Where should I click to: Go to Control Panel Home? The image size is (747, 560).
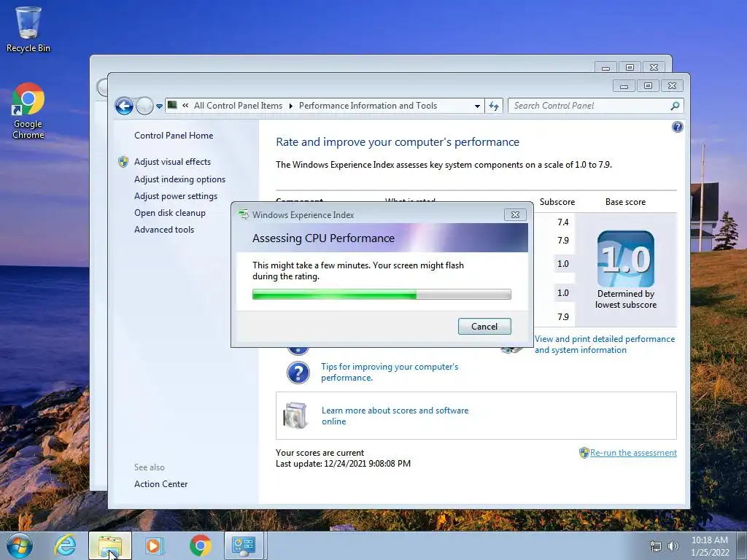174,135
